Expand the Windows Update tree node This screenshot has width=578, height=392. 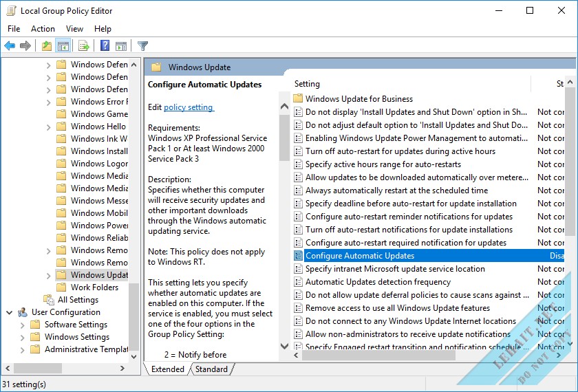[48, 276]
